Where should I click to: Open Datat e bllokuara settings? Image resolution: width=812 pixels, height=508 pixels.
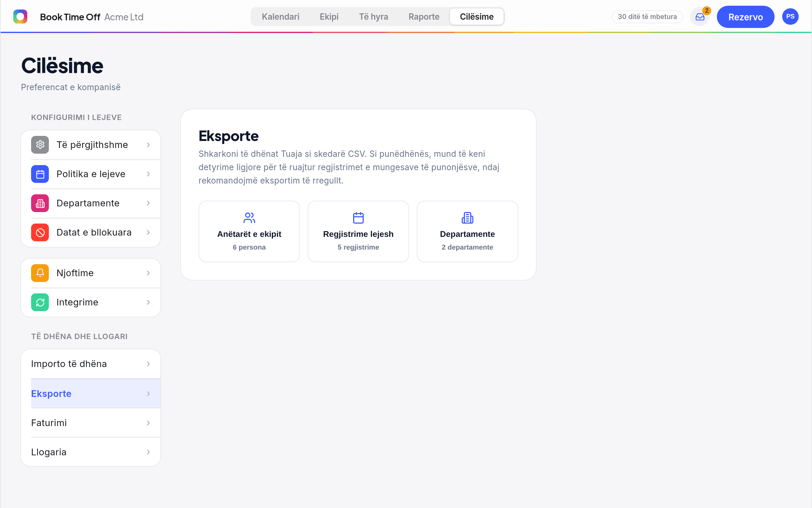[x=91, y=232]
